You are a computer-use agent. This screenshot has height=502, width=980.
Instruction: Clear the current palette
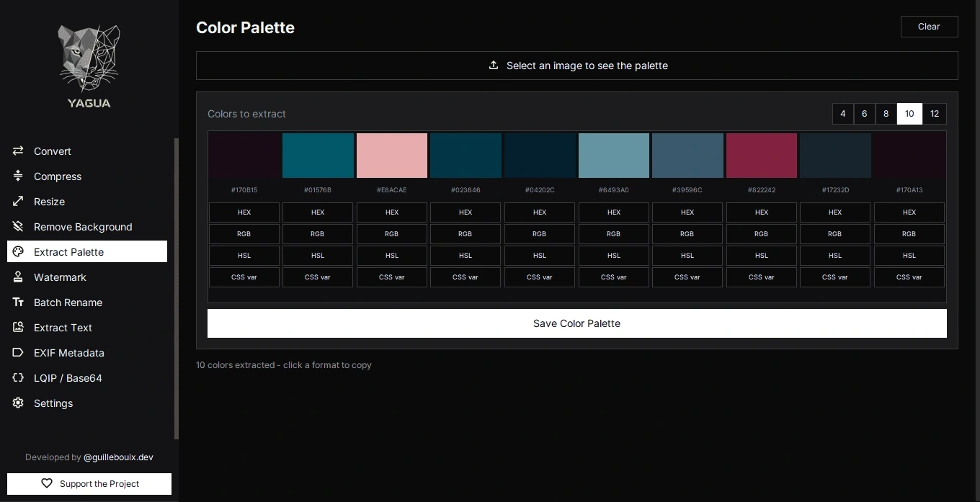[x=929, y=27]
